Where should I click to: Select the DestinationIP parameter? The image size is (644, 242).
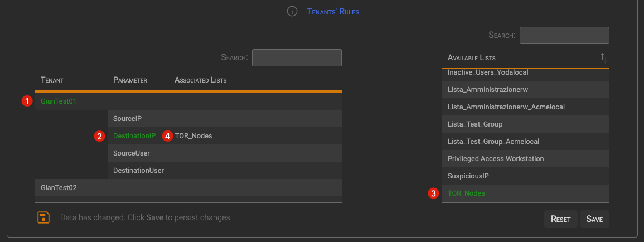pyautogui.click(x=134, y=136)
